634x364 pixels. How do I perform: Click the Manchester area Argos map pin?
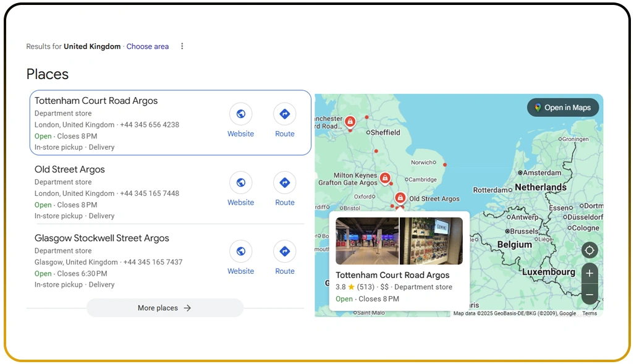coord(350,122)
